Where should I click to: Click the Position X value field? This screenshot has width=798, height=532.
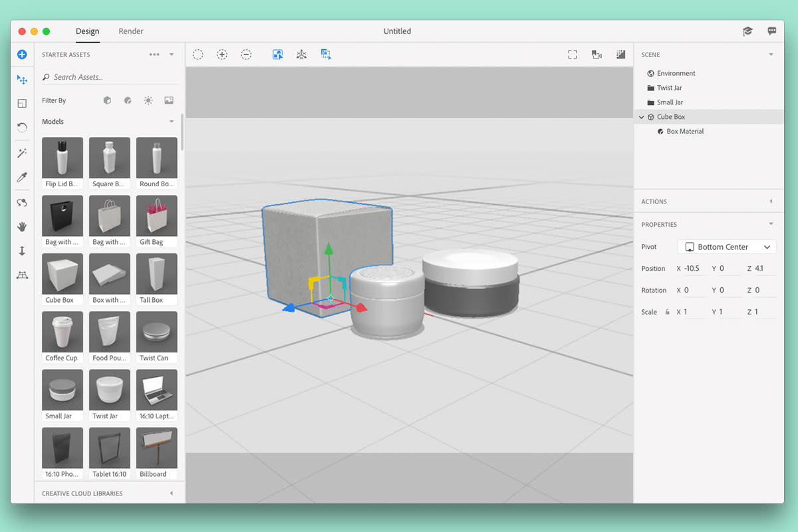[x=694, y=269]
